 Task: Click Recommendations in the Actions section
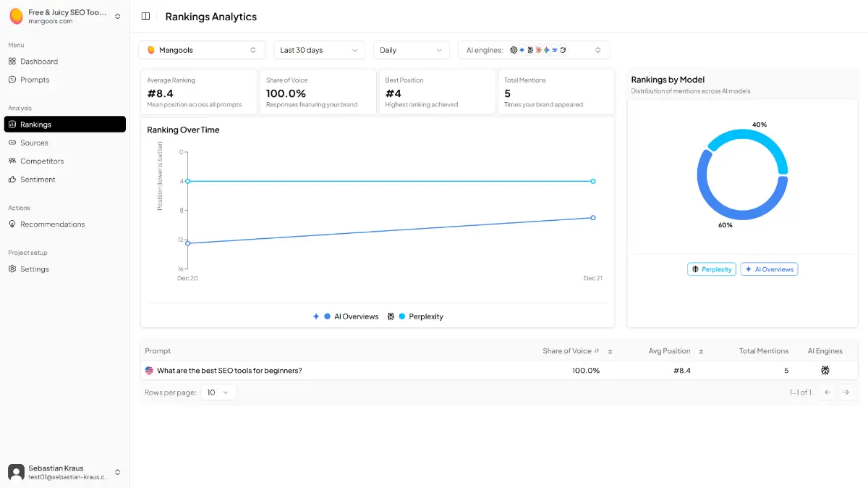tap(52, 224)
